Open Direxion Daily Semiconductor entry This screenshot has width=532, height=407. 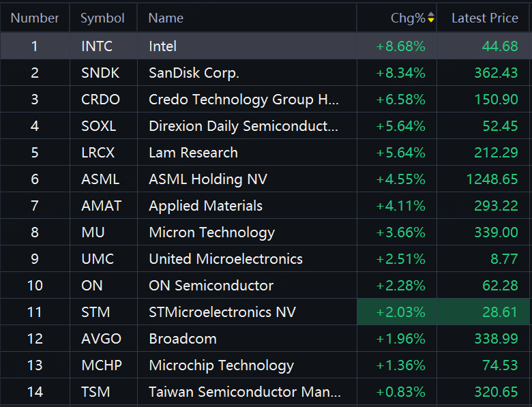[x=243, y=126]
